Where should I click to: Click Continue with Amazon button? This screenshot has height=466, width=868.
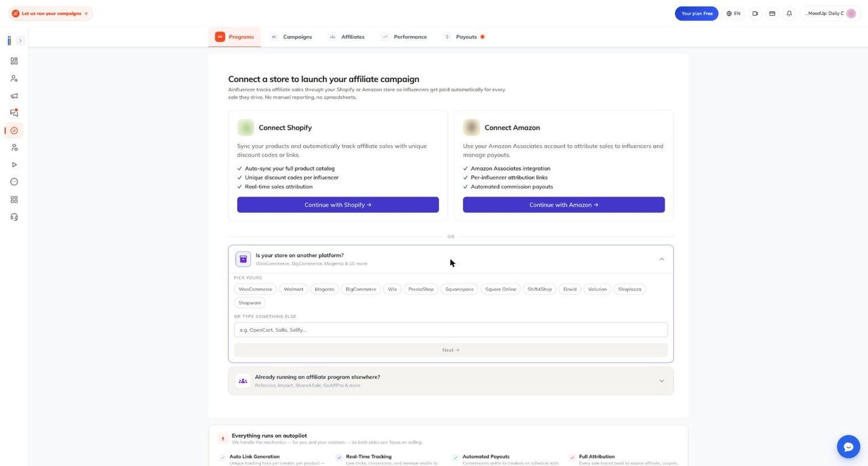[x=564, y=205]
